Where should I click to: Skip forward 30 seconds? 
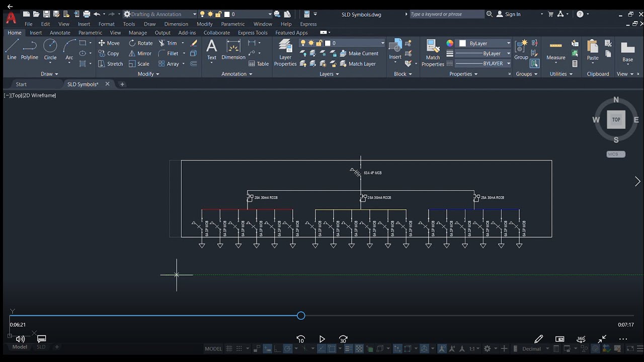click(x=343, y=339)
